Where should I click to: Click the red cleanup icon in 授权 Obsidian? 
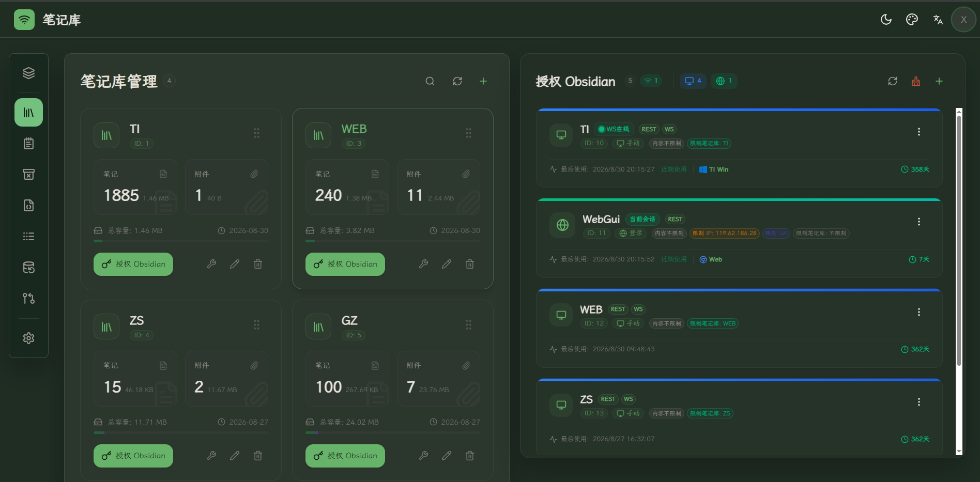916,81
